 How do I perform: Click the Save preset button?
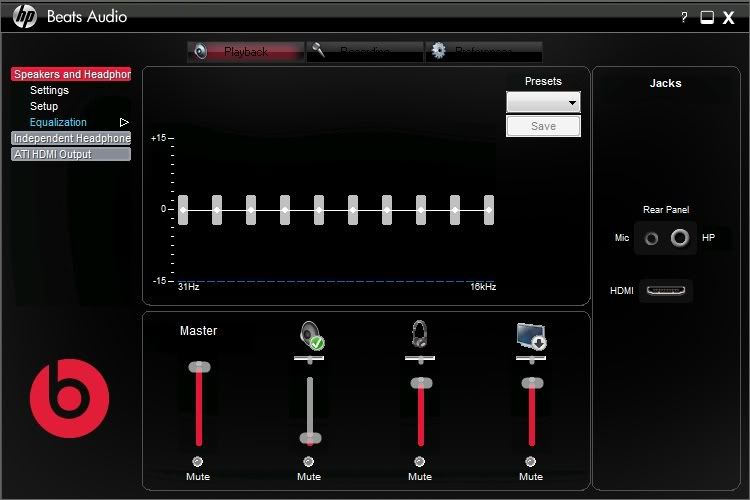[x=543, y=126]
